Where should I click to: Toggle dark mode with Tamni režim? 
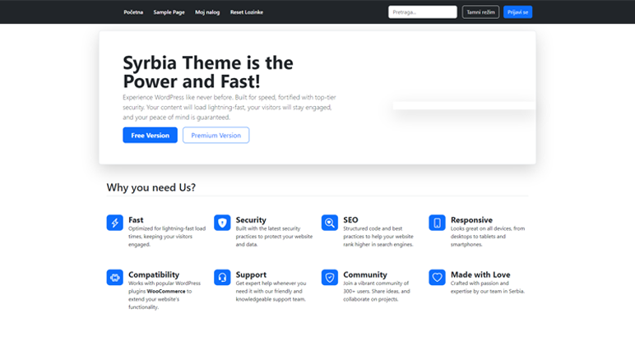[480, 12]
